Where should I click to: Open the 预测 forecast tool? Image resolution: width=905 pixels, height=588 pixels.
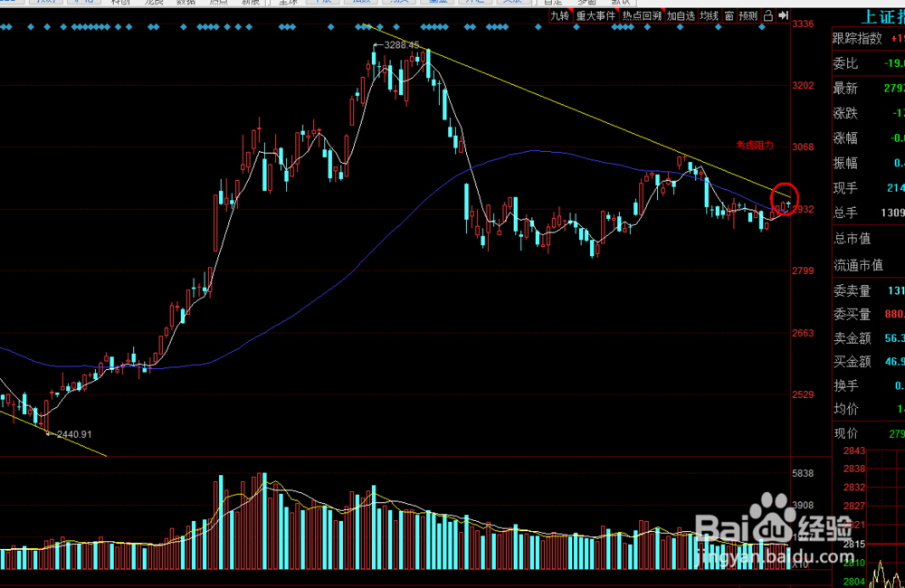click(x=748, y=16)
